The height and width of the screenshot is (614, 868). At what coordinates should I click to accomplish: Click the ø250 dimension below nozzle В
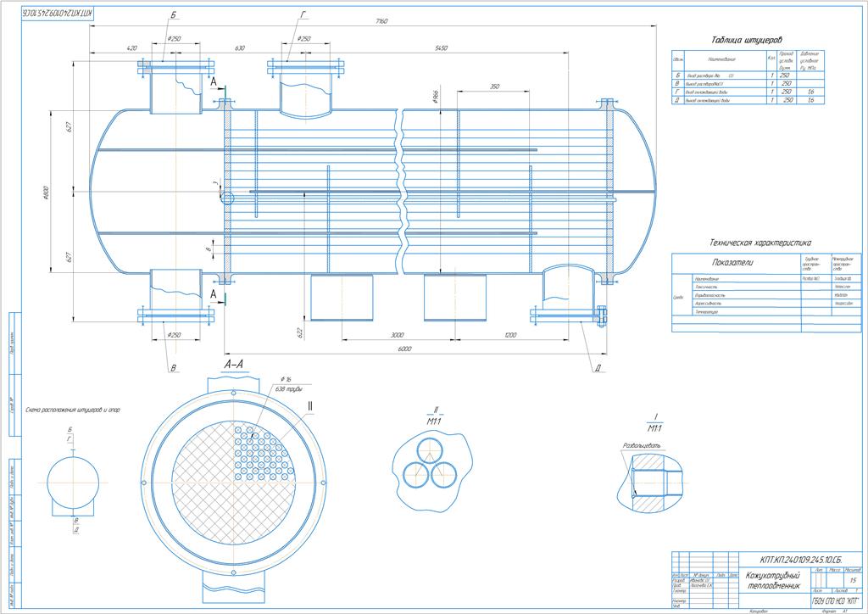coord(174,335)
